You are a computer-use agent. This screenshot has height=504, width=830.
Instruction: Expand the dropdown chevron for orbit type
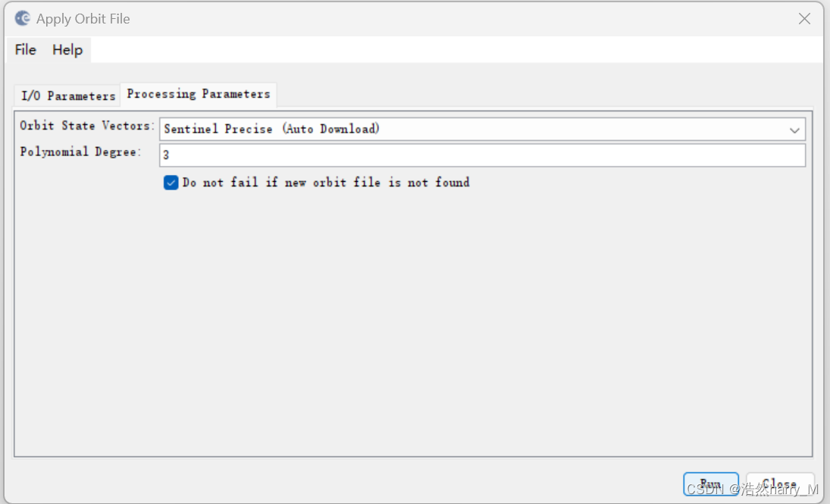point(794,130)
